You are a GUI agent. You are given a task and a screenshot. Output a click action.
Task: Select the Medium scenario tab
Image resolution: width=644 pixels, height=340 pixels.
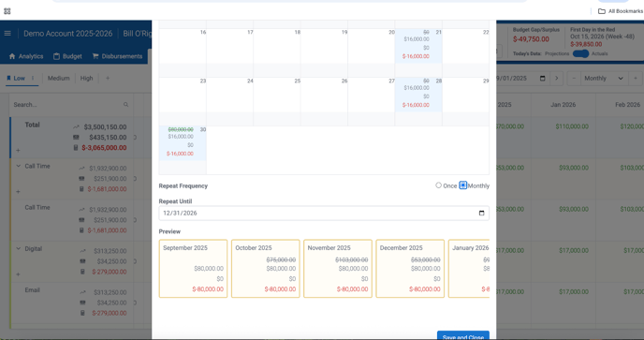[x=58, y=78]
